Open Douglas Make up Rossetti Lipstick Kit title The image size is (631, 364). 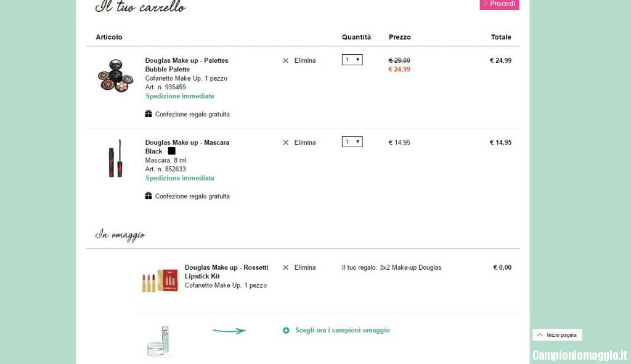(226, 272)
